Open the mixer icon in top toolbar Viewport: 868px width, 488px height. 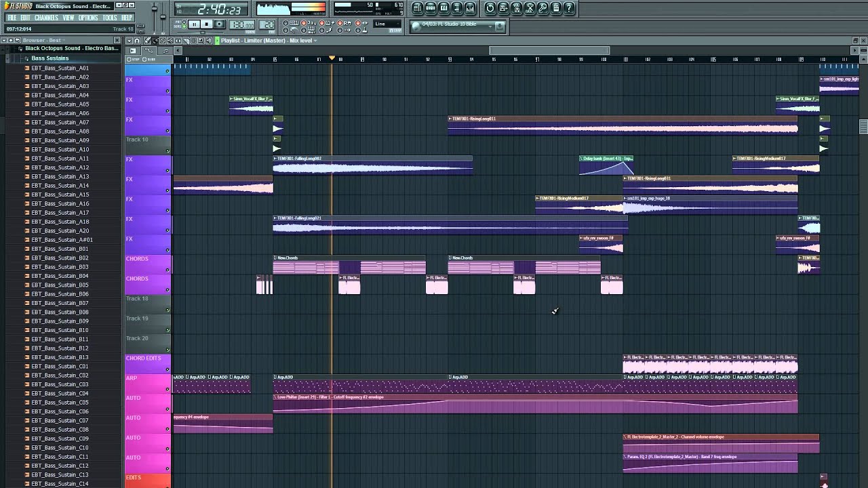pyautogui.click(x=470, y=8)
